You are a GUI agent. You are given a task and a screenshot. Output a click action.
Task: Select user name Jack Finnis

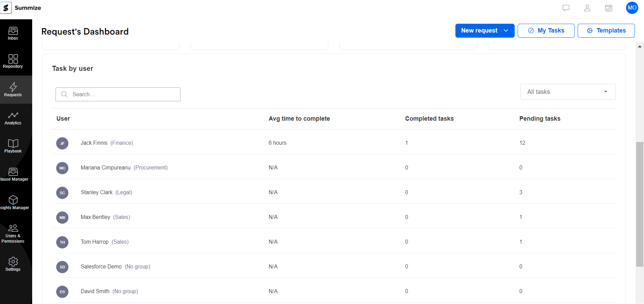94,143
